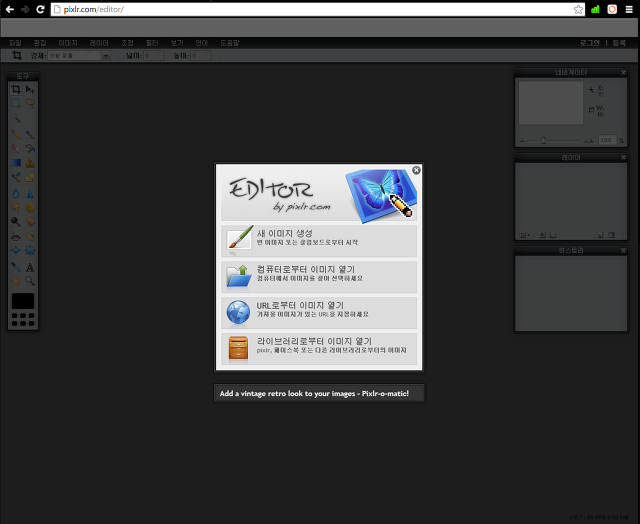Select the Clone Stamp tool
Screen dimensions: 640x524
click(x=30, y=163)
